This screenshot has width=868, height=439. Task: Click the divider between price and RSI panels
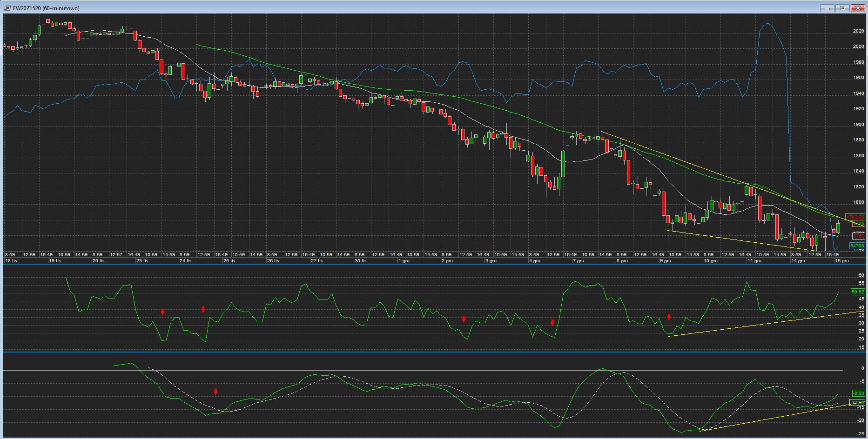[x=434, y=264]
